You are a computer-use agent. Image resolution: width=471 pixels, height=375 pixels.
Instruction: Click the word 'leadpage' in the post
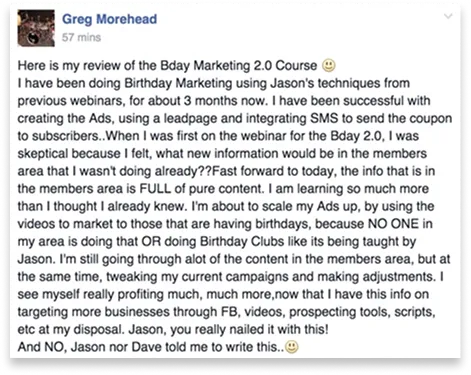coord(189,119)
